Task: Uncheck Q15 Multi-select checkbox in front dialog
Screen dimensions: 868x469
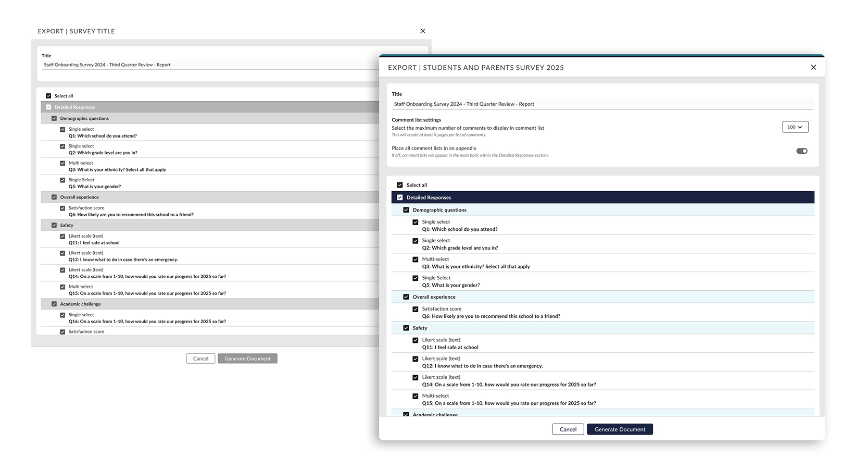Action: coord(416,397)
